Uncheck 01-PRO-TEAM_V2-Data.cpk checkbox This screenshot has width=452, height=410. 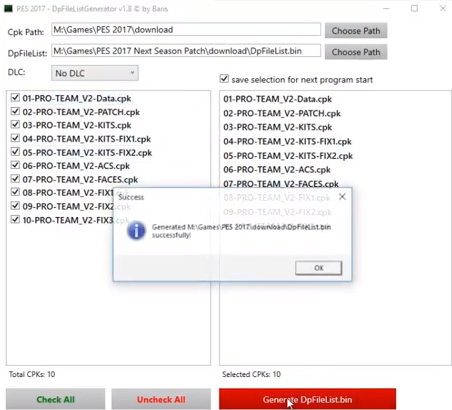[x=15, y=98]
